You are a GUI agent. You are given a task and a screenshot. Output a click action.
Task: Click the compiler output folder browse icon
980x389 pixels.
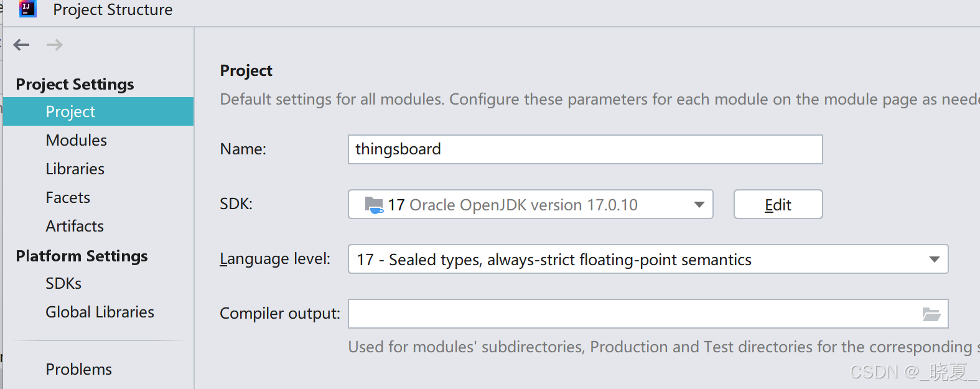coord(931,314)
